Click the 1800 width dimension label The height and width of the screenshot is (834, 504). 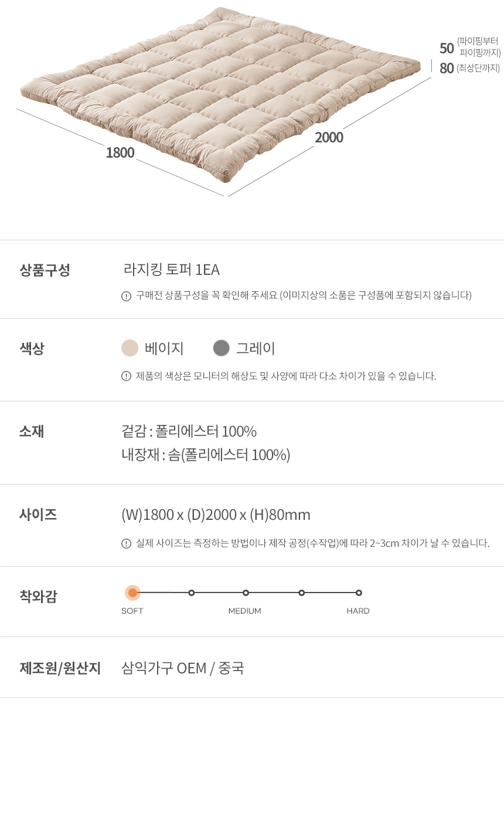120,153
